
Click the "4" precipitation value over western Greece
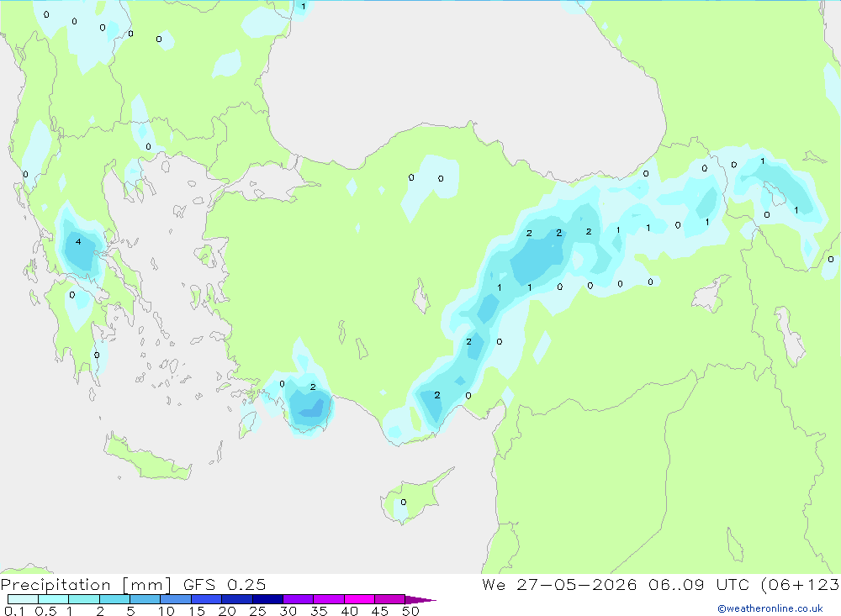pyautogui.click(x=78, y=242)
